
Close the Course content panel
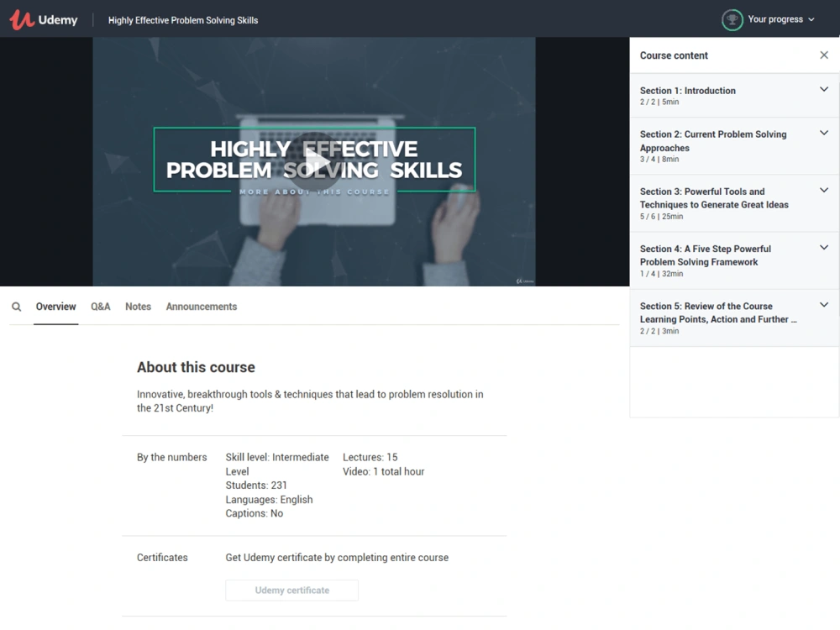pos(824,55)
